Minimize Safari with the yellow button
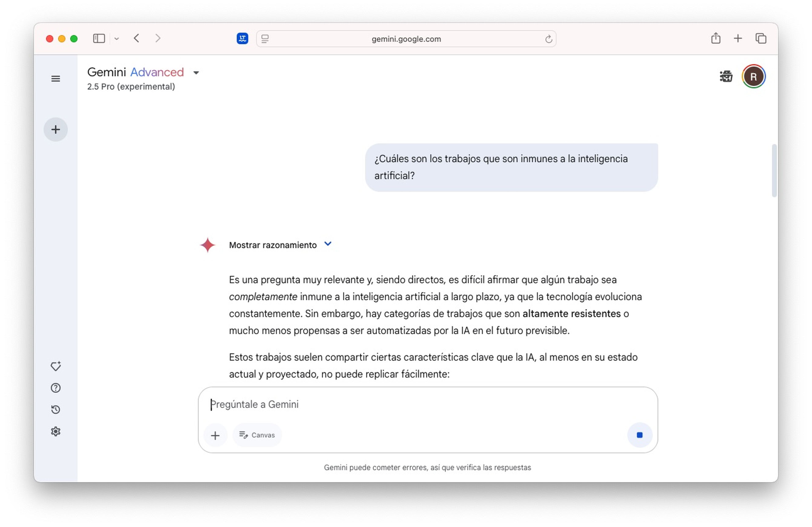 [62, 39]
